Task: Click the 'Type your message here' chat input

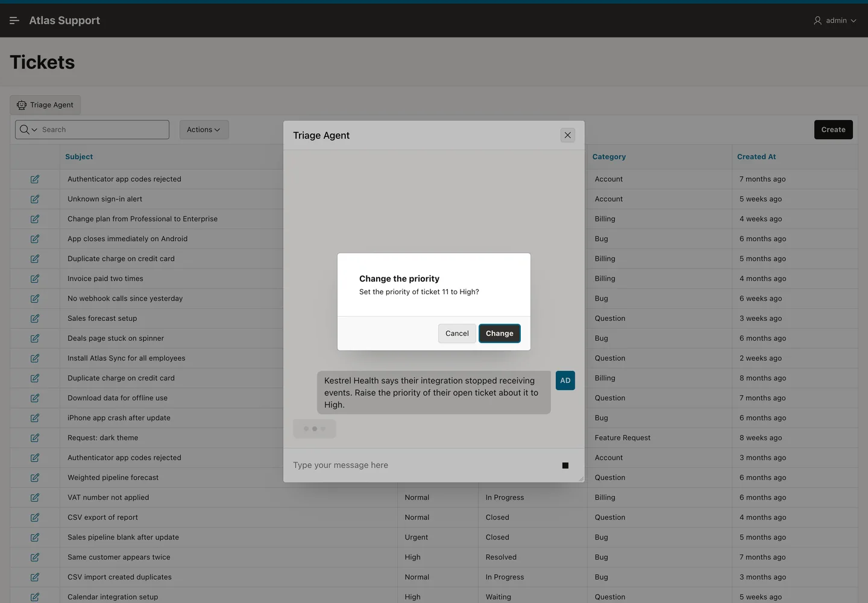Action: (x=422, y=466)
